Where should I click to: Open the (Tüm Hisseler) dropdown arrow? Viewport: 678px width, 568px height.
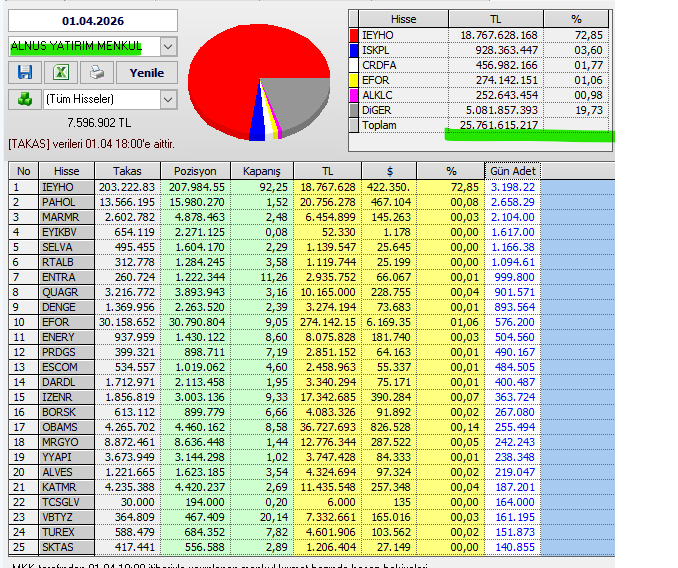(x=168, y=99)
